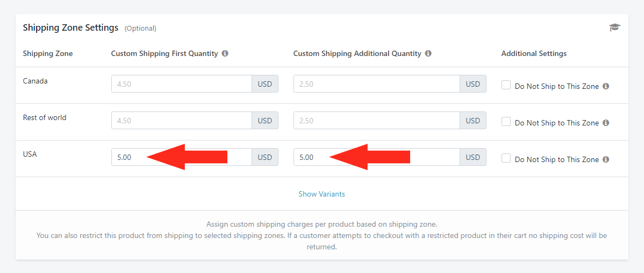Check Do Not Ship for Rest of world
The width and height of the screenshot is (644, 273).
coord(506,122)
